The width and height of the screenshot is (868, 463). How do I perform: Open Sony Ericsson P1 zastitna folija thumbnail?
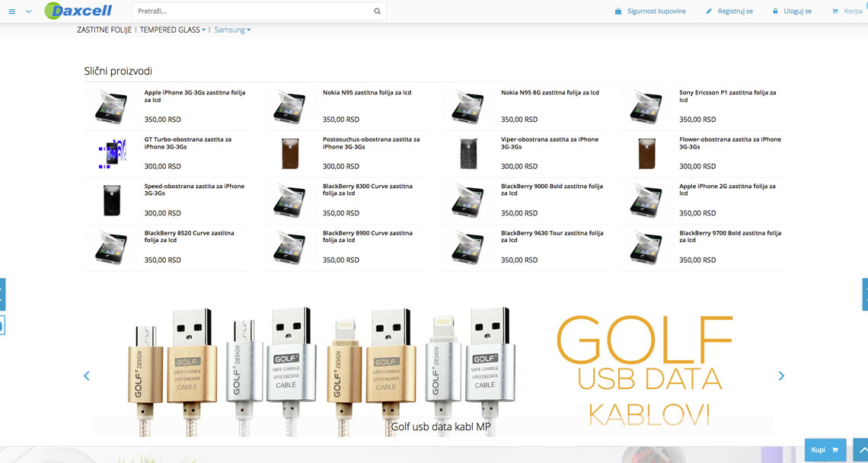pos(646,107)
